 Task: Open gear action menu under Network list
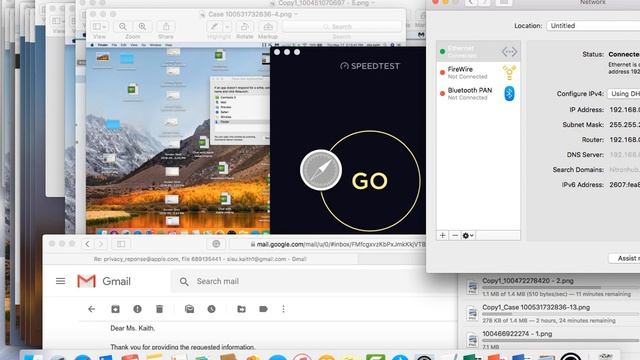[x=468, y=236]
